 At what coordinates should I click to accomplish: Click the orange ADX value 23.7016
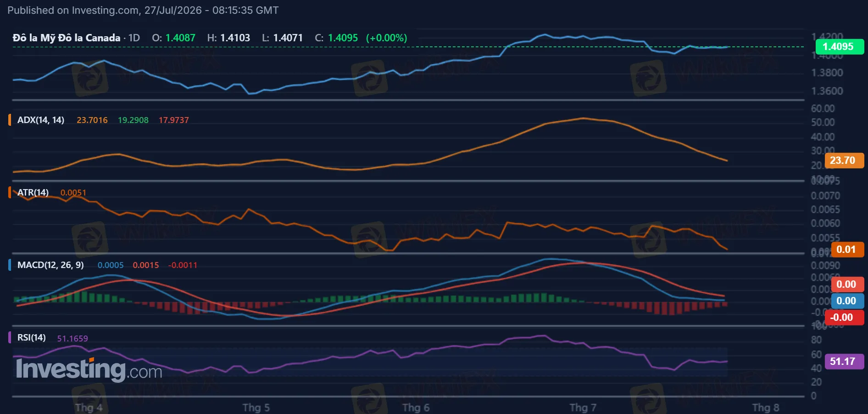pyautogui.click(x=92, y=120)
